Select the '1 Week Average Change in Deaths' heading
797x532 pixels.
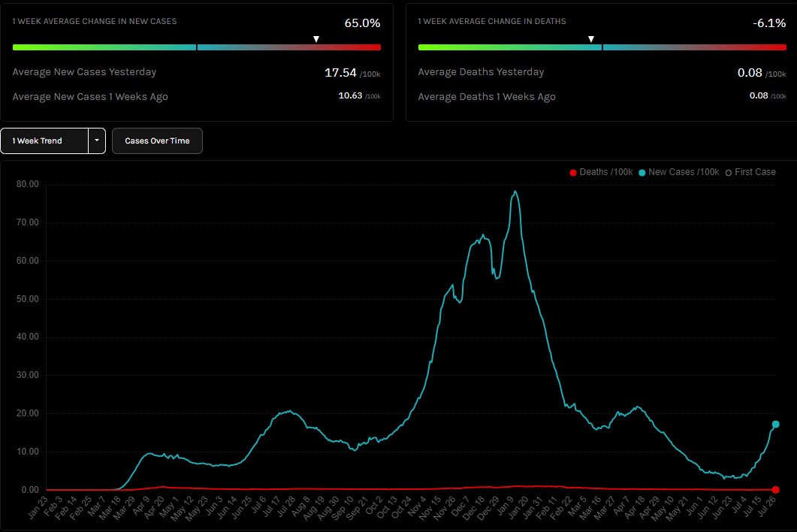coord(492,21)
